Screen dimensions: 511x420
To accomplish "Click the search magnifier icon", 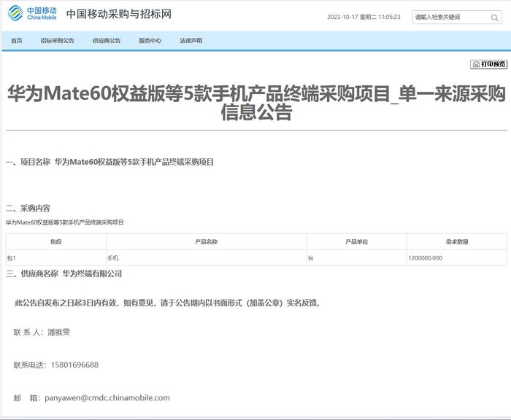I will 494,17.
